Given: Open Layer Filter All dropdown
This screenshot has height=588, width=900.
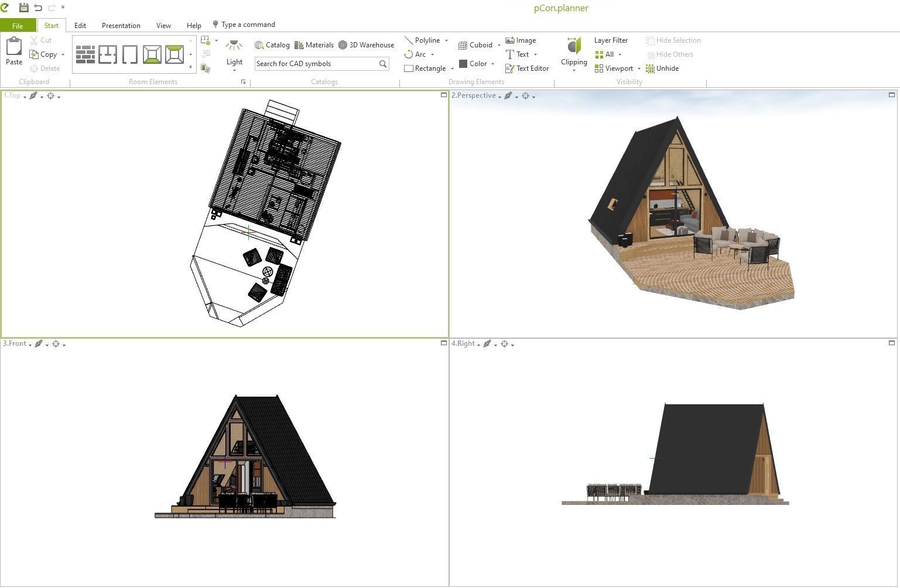Looking at the screenshot, I should [608, 54].
